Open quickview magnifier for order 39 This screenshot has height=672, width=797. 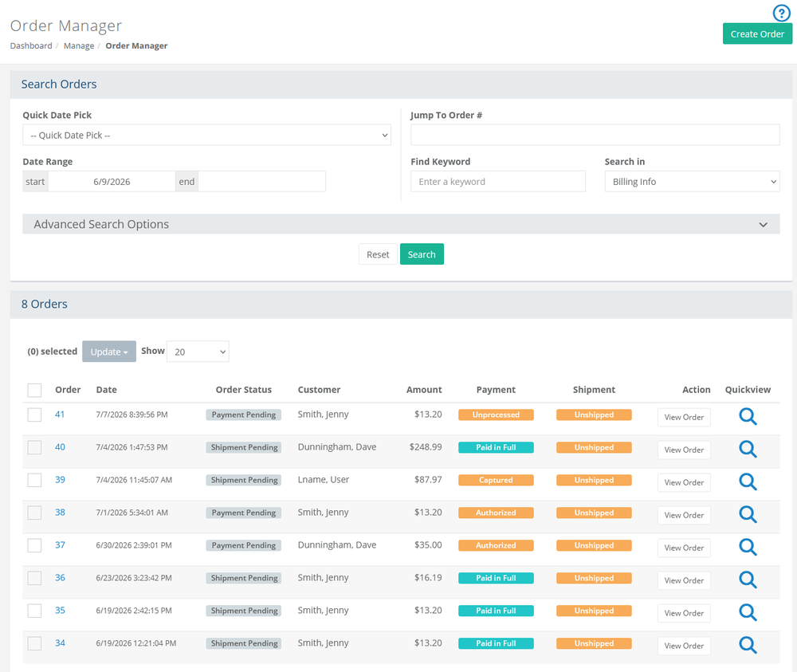[748, 481]
